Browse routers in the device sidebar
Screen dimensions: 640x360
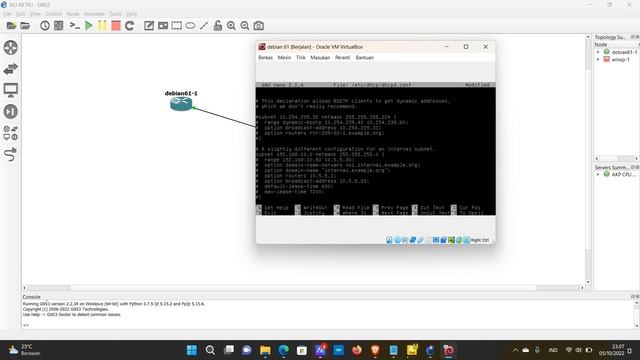[x=11, y=47]
